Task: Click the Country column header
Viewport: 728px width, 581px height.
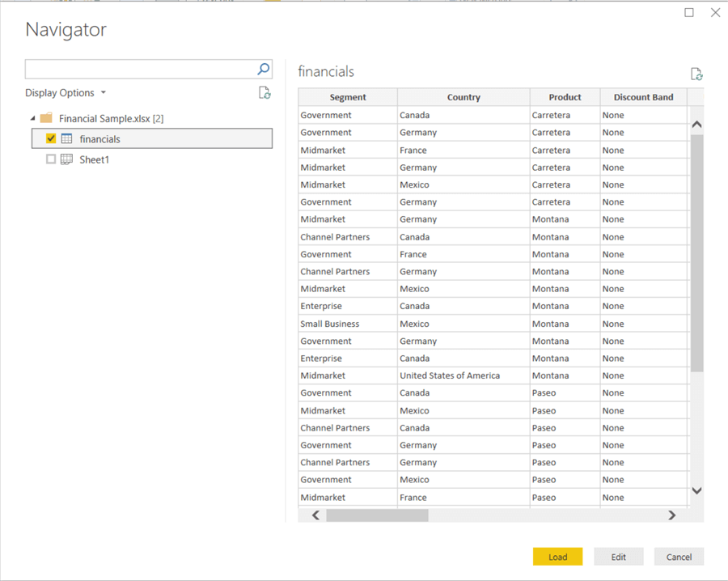Action: tap(463, 97)
